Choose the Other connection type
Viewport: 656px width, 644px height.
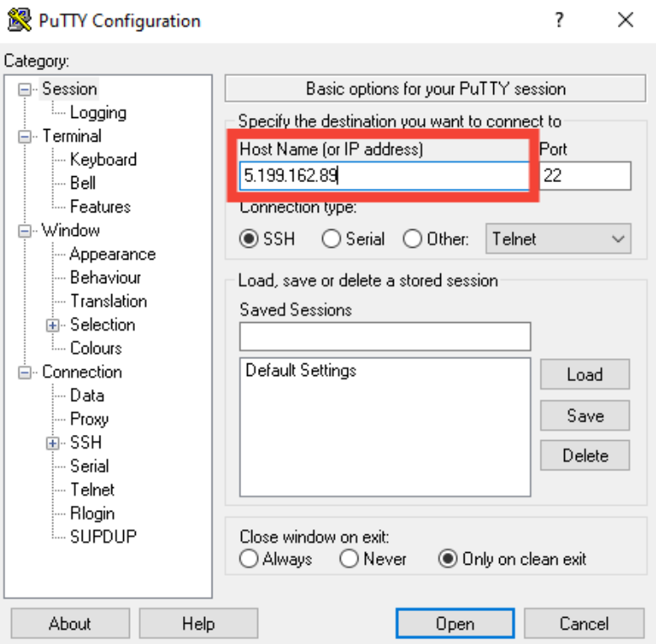pos(412,239)
